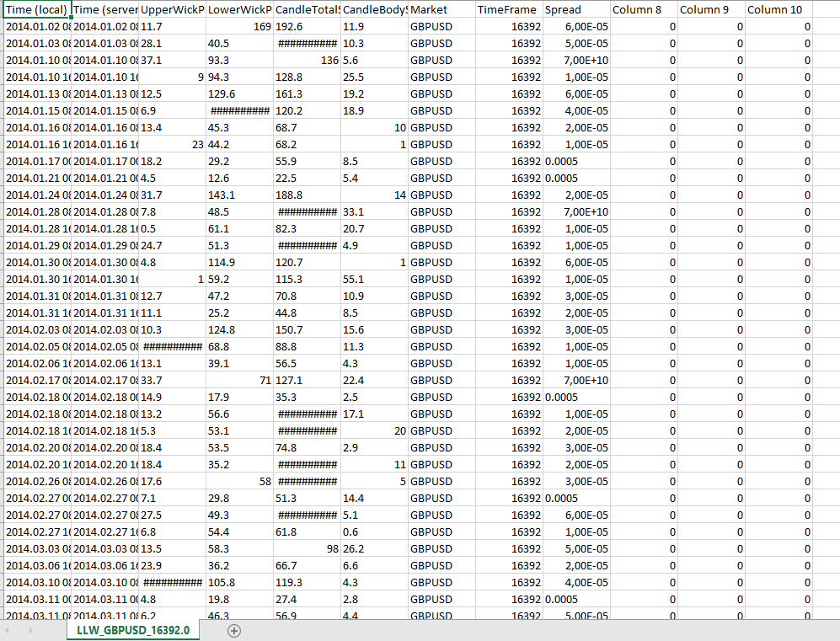The width and height of the screenshot is (840, 641).
Task: Click Spread 0.0005 in the 2014.01.21 row
Action: point(577,179)
